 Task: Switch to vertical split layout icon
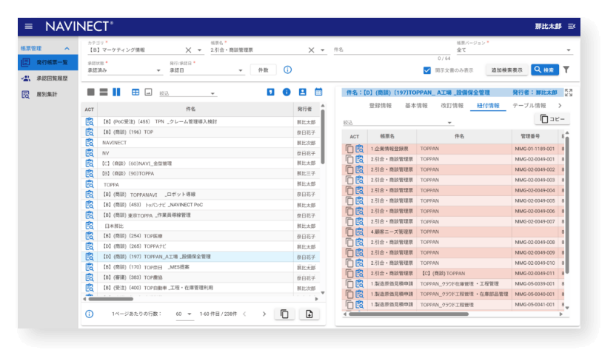pos(116,92)
